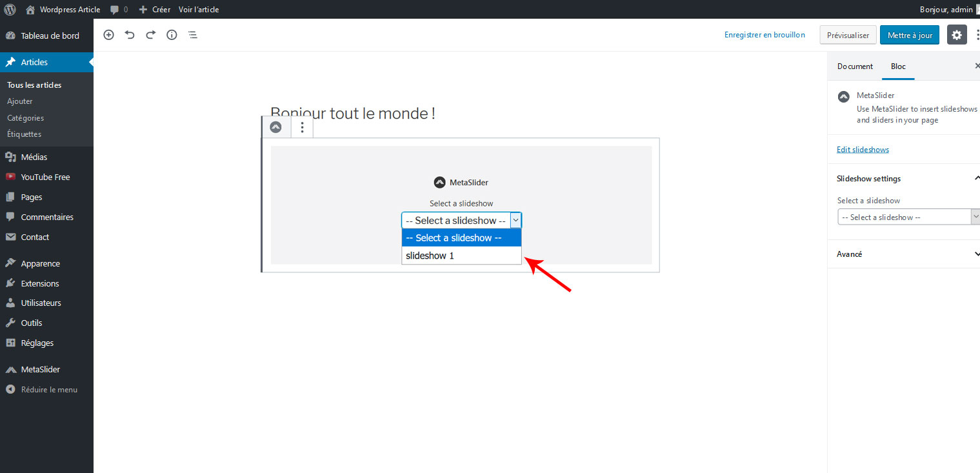Click Tous les articles submenu
The image size is (980, 473).
(x=34, y=85)
